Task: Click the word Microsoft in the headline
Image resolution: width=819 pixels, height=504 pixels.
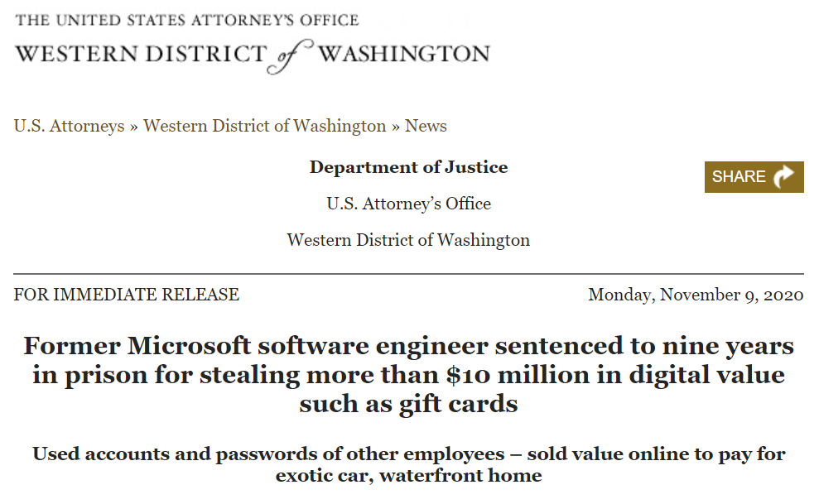Action: (189, 346)
